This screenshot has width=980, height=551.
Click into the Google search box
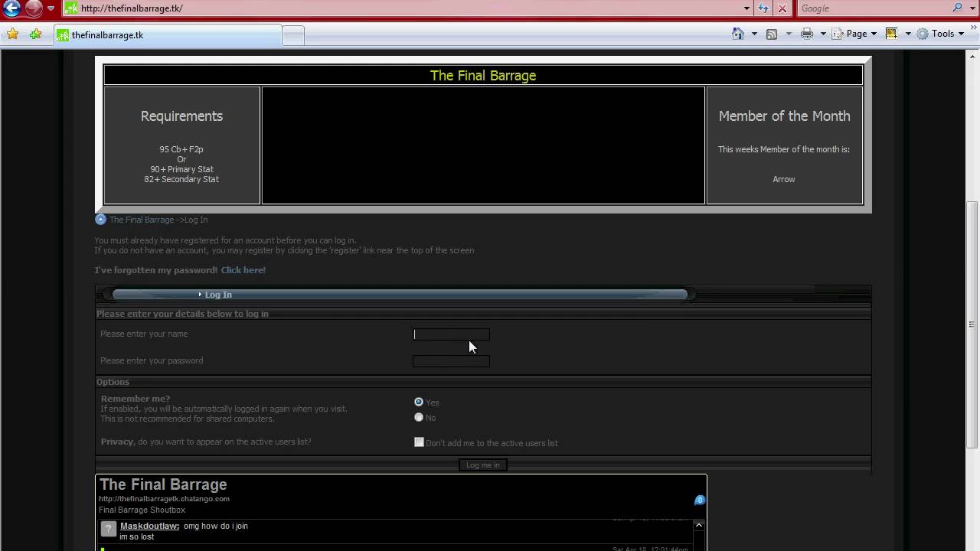pos(873,8)
